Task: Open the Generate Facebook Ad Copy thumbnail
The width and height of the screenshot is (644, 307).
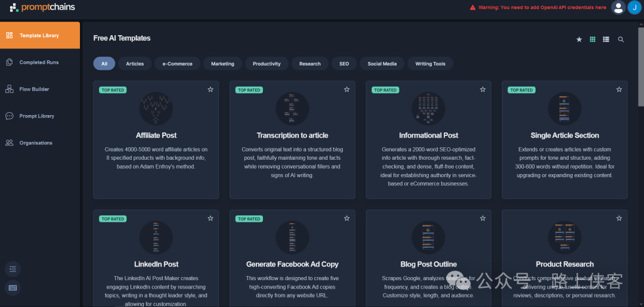Action: pos(292,238)
